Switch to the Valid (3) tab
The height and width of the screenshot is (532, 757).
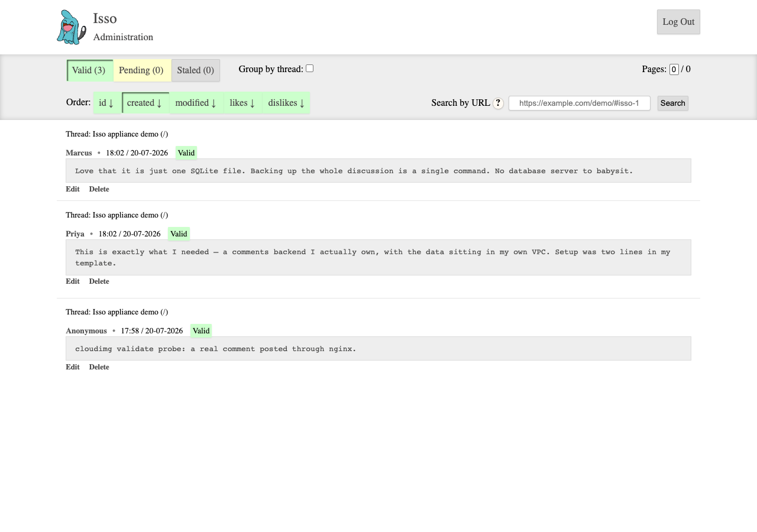coord(89,70)
